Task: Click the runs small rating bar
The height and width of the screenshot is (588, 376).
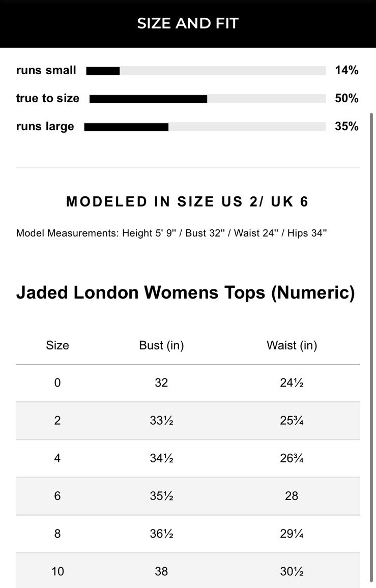Action: pos(206,71)
